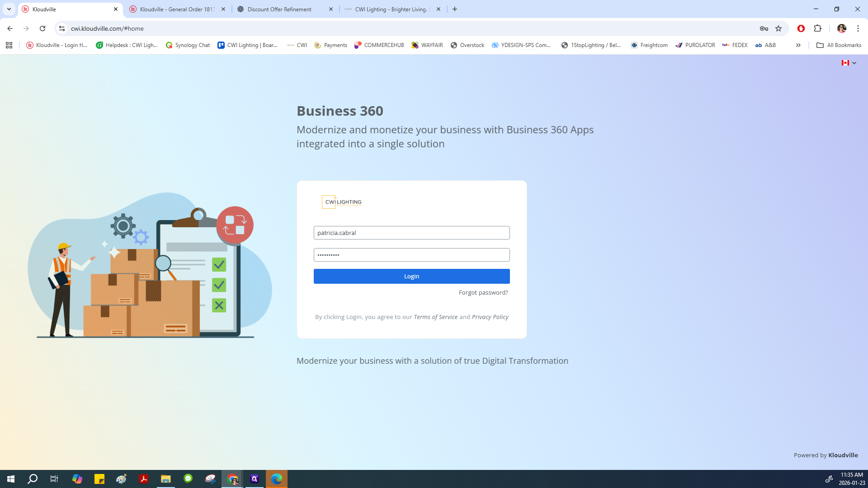Viewport: 868px width, 488px height.
Task: Open the WAYFAIR bookmark
Action: coord(427,45)
